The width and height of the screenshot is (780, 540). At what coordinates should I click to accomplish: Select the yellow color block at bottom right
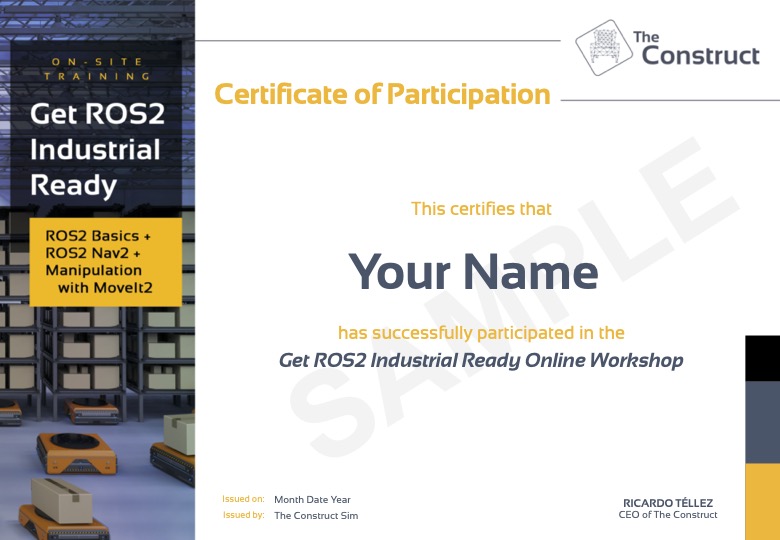762,501
